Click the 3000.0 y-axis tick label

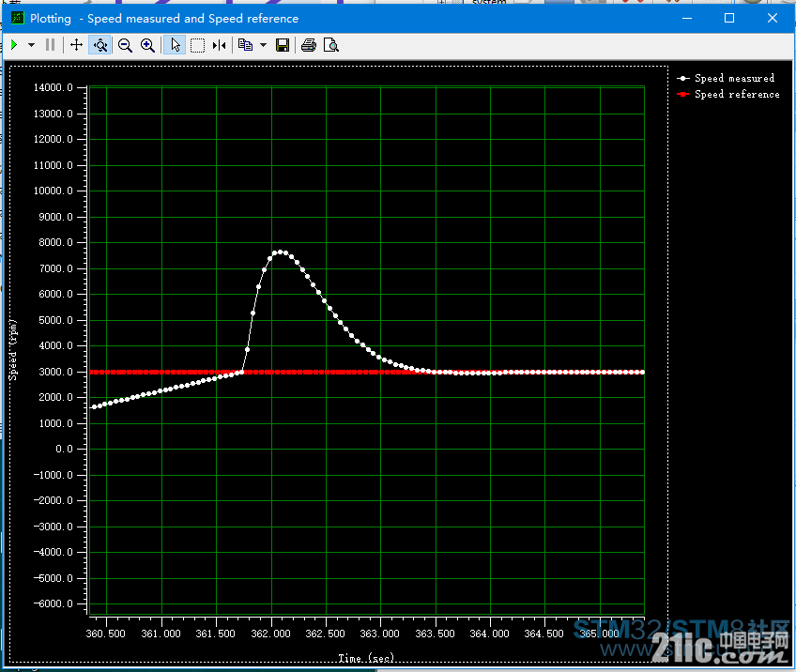[x=56, y=372]
